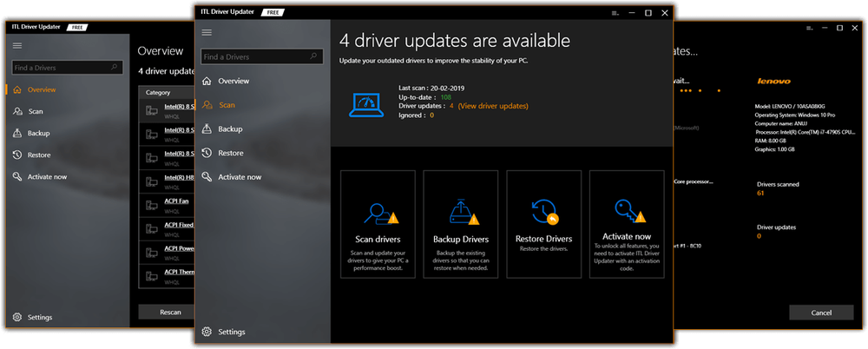Maximize the front Driver Updater window
This screenshot has height=349, width=868.
point(648,13)
